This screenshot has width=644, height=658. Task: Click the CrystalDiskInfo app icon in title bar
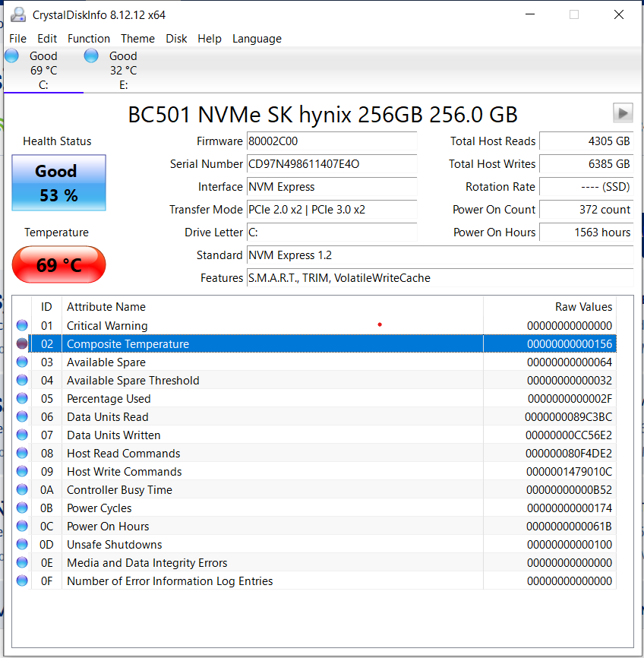click(17, 14)
